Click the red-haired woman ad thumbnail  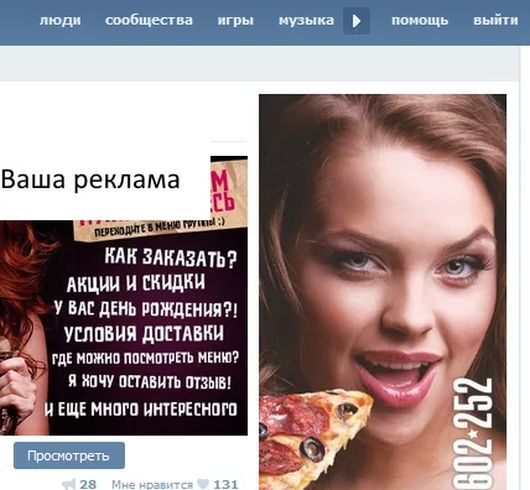pos(124,295)
